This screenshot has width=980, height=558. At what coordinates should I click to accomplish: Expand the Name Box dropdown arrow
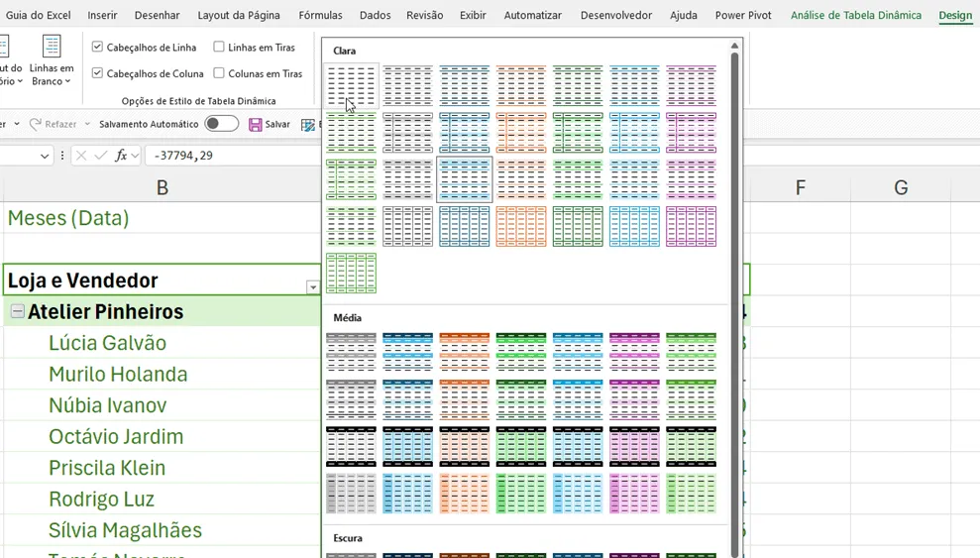pyautogui.click(x=45, y=156)
